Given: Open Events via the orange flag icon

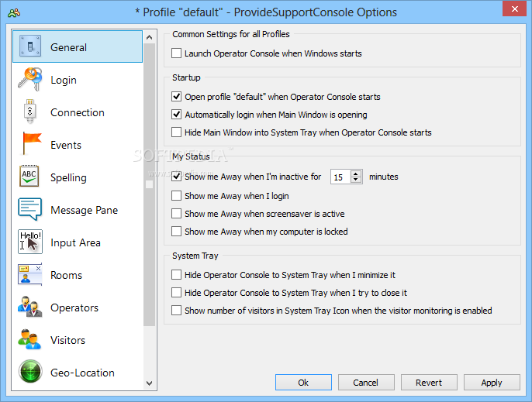Looking at the screenshot, I should 31,143.
